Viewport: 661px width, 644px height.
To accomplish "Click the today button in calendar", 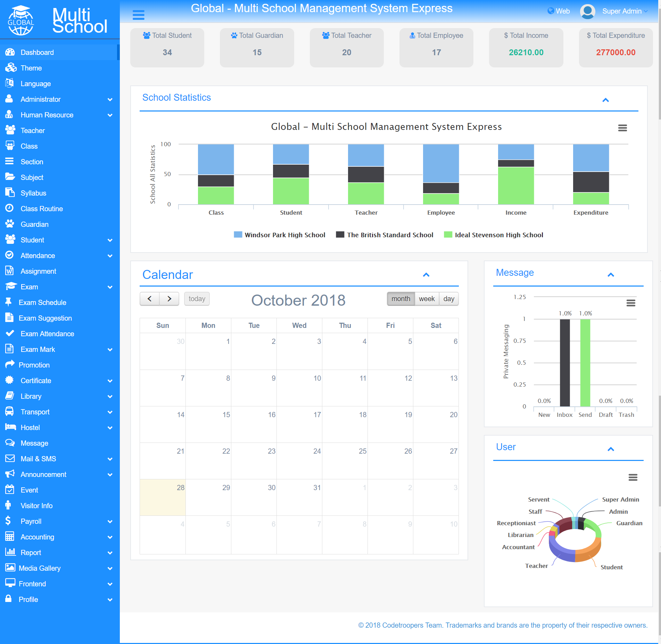I will pyautogui.click(x=197, y=299).
